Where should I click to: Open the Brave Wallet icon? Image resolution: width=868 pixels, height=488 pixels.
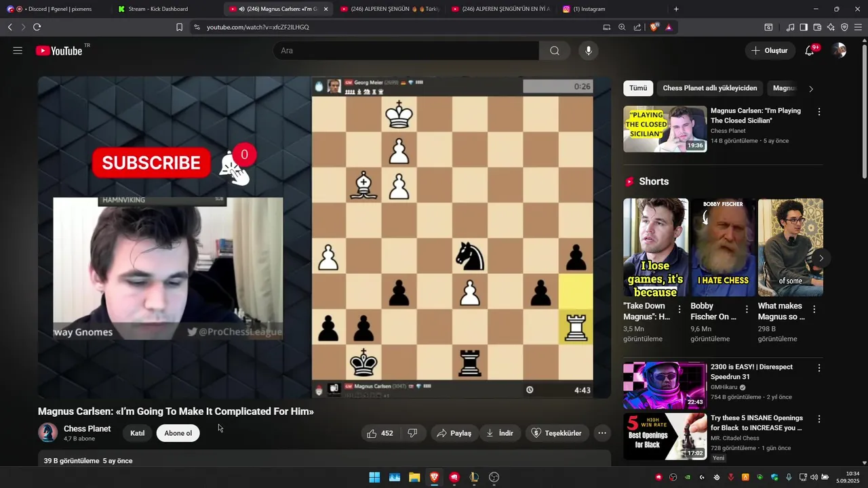click(x=817, y=27)
